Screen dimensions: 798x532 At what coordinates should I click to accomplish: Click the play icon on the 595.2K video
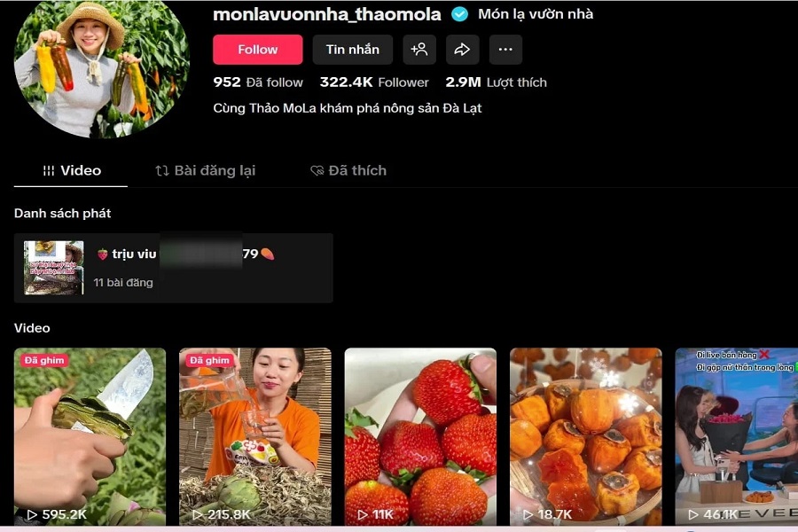[32, 514]
